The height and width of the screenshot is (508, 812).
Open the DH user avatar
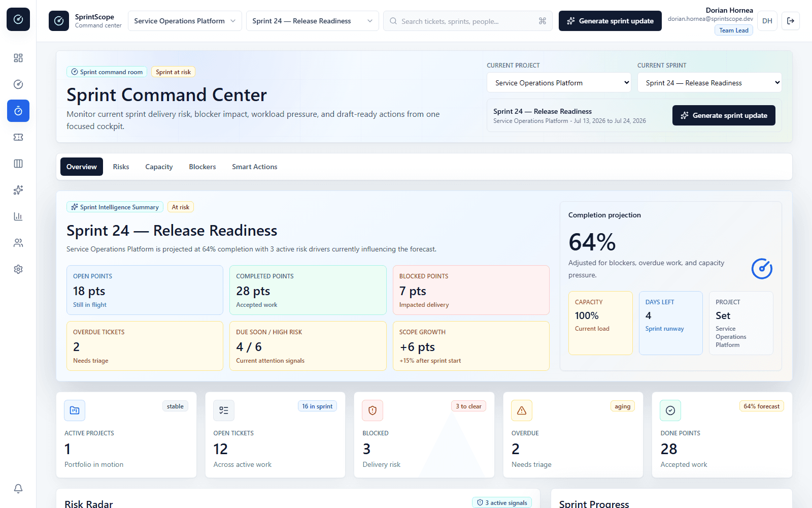(x=767, y=21)
